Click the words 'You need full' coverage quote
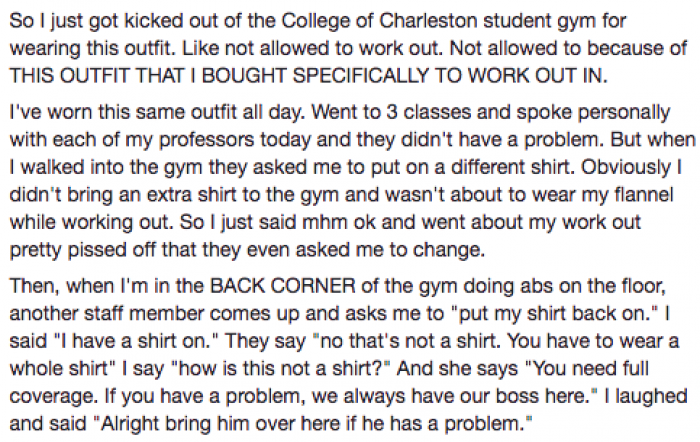 click(x=587, y=369)
